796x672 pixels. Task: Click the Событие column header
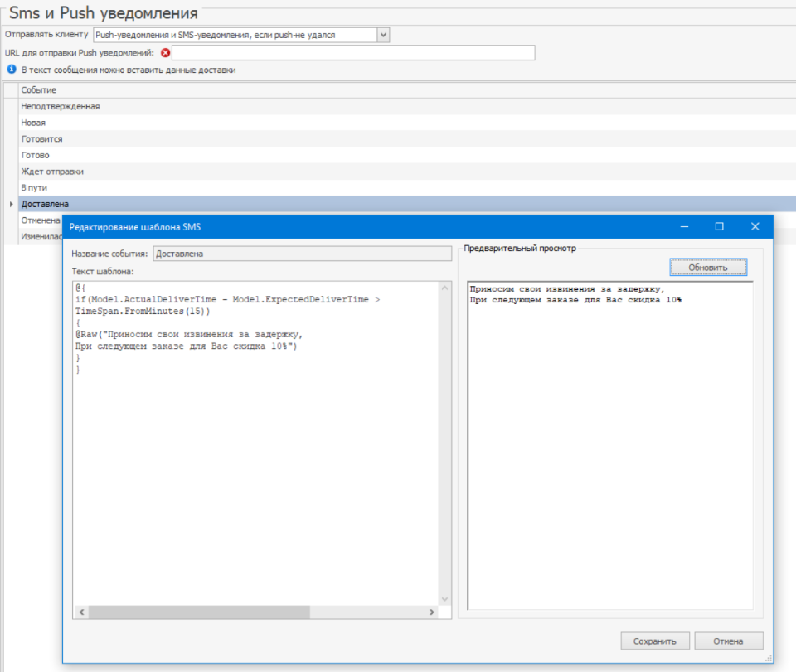coord(39,89)
